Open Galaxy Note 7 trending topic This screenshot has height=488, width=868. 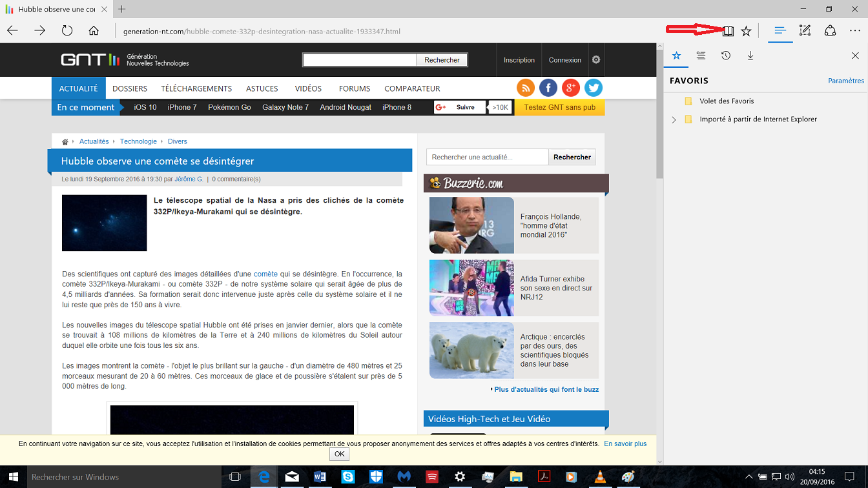coord(285,107)
